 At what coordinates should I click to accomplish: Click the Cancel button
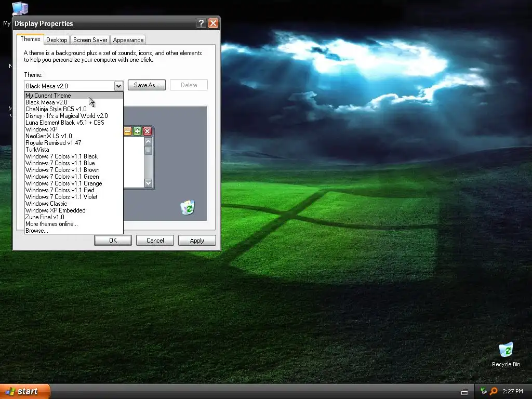pos(155,240)
